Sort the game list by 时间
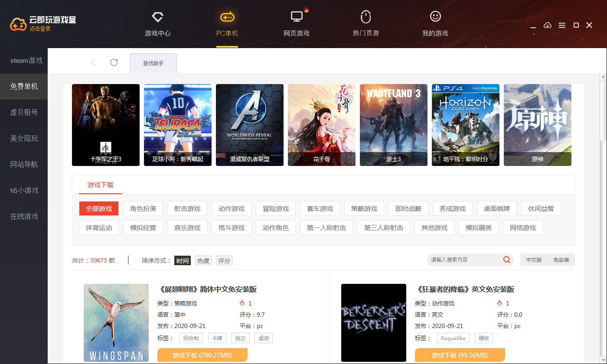607x364 pixels. (x=183, y=260)
